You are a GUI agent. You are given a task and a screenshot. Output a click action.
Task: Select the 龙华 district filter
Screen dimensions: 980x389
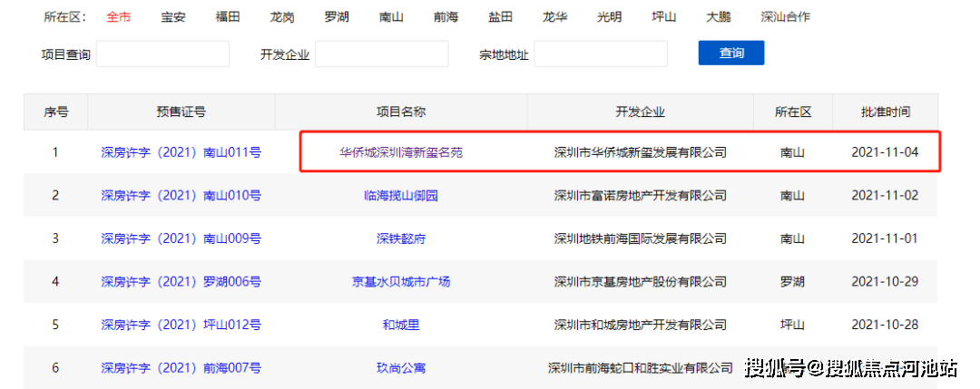554,17
